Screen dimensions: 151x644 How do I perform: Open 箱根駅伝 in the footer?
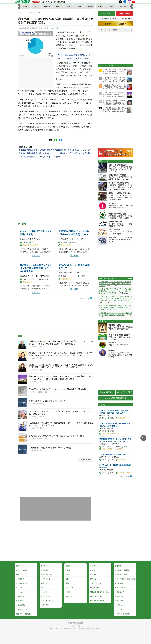coord(45,605)
